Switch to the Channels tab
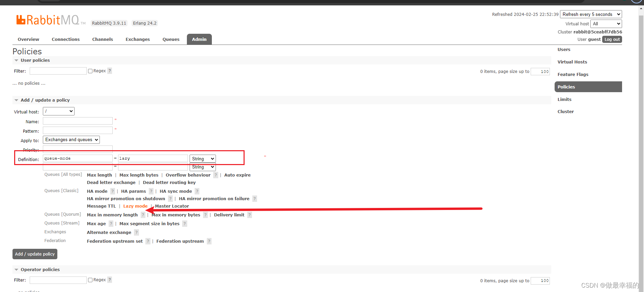This screenshot has width=644, height=292. [103, 39]
